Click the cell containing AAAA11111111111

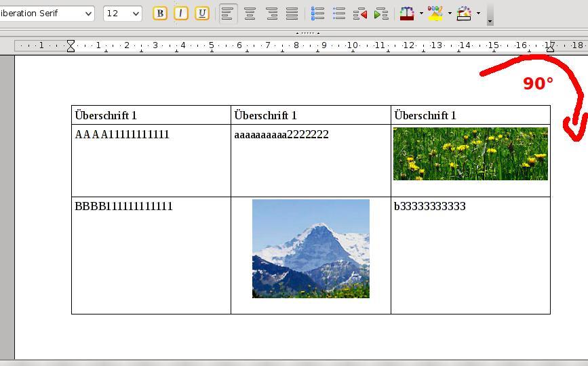click(151, 161)
